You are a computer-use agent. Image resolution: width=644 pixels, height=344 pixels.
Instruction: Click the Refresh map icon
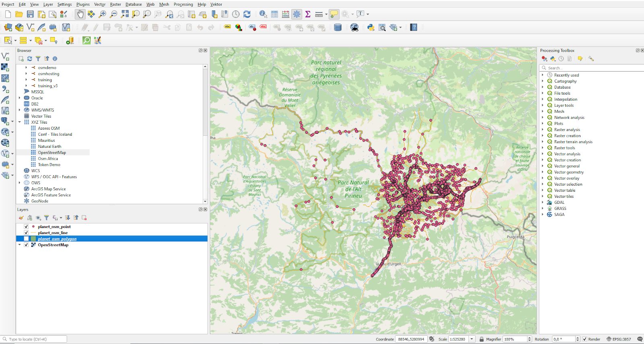click(247, 15)
